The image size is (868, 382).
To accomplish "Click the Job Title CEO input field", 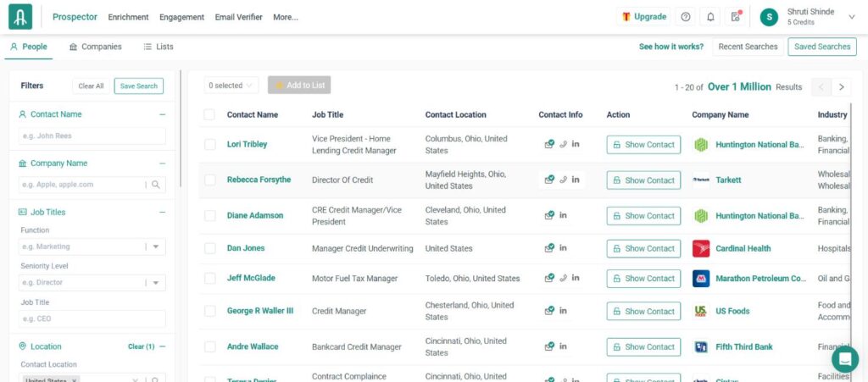I will [92, 319].
